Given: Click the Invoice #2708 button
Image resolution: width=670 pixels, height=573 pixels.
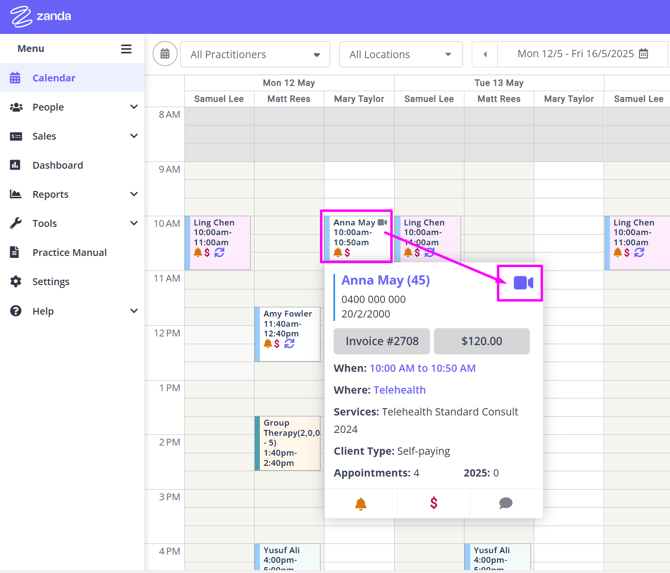Looking at the screenshot, I should pyautogui.click(x=381, y=341).
